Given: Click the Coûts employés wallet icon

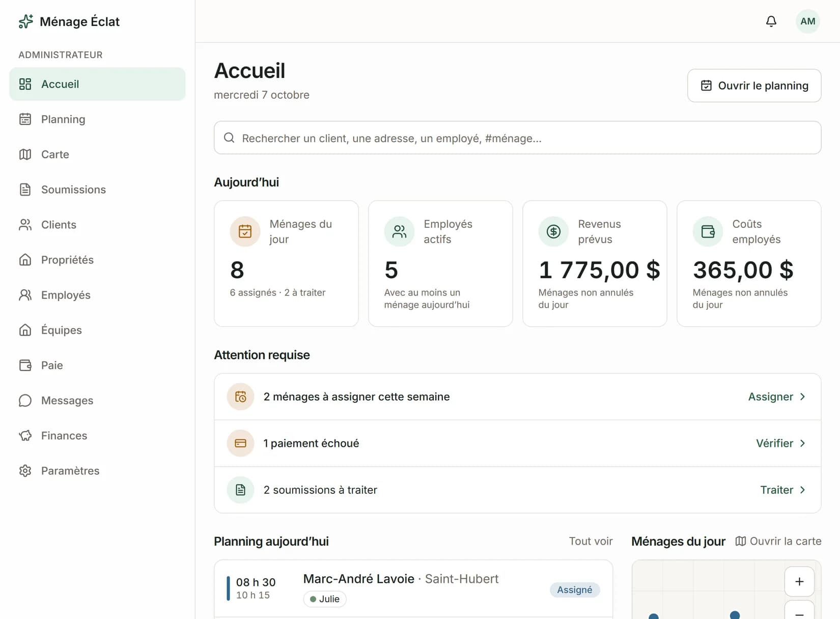Looking at the screenshot, I should (x=708, y=232).
